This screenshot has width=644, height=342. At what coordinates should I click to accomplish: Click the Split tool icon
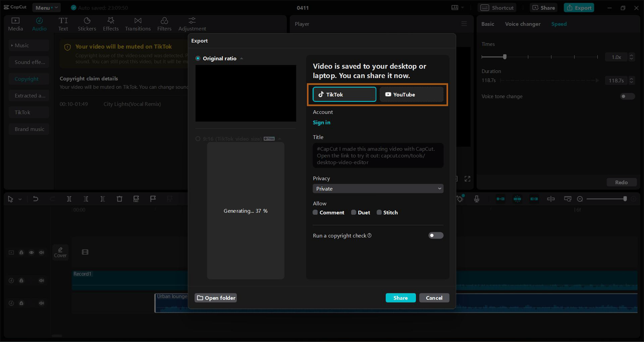(69, 199)
